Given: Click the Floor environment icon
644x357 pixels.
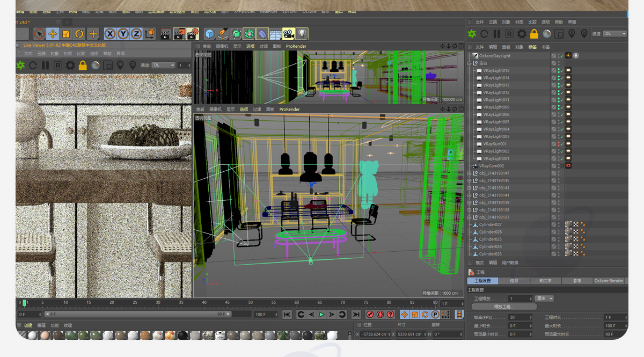Looking at the screenshot, I should pyautogui.click(x=275, y=34).
